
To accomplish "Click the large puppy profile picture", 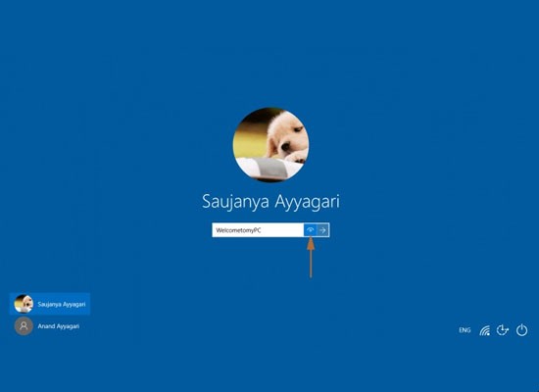I will (x=270, y=144).
